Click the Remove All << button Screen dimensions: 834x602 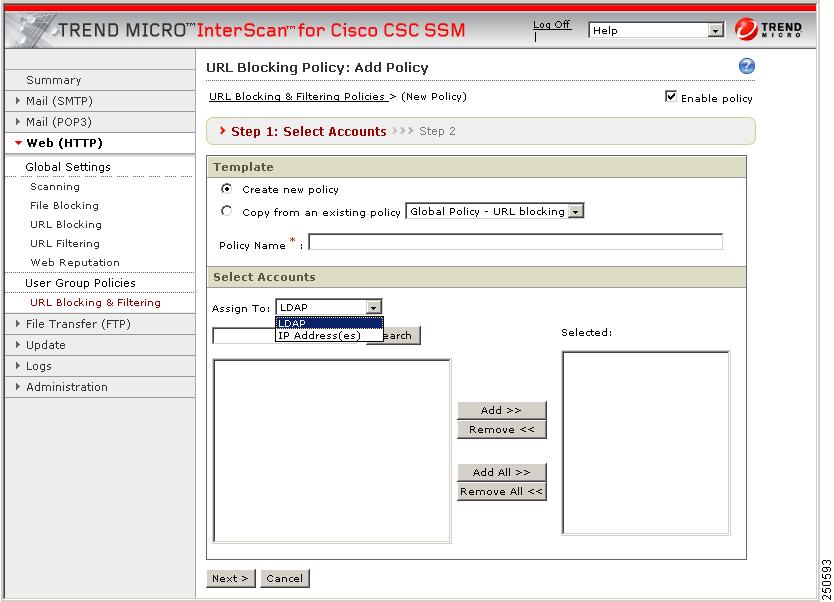[502, 491]
